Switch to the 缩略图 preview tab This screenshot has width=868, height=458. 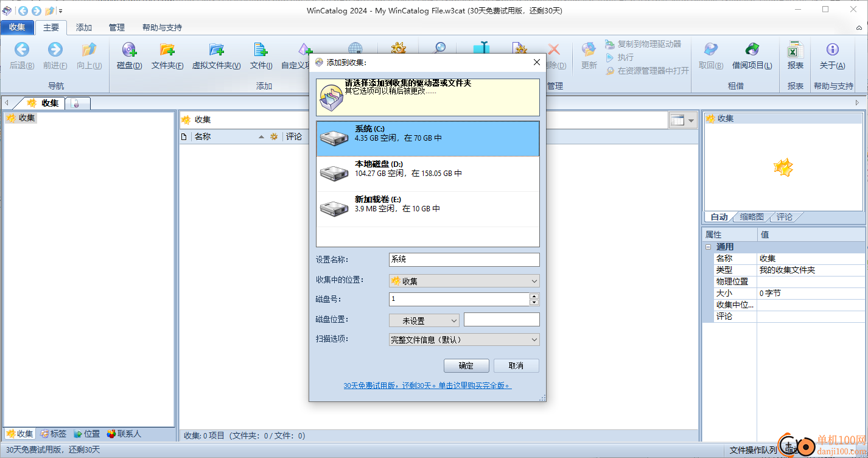[x=752, y=217]
